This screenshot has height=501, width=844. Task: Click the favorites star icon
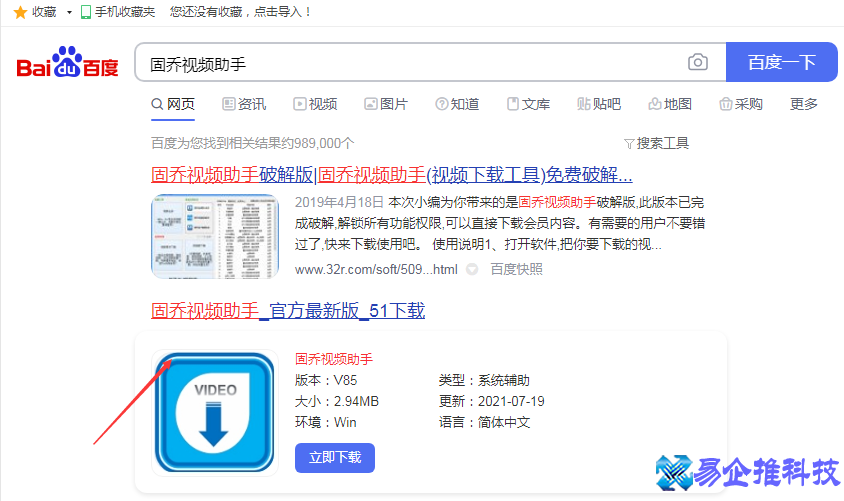(20, 12)
